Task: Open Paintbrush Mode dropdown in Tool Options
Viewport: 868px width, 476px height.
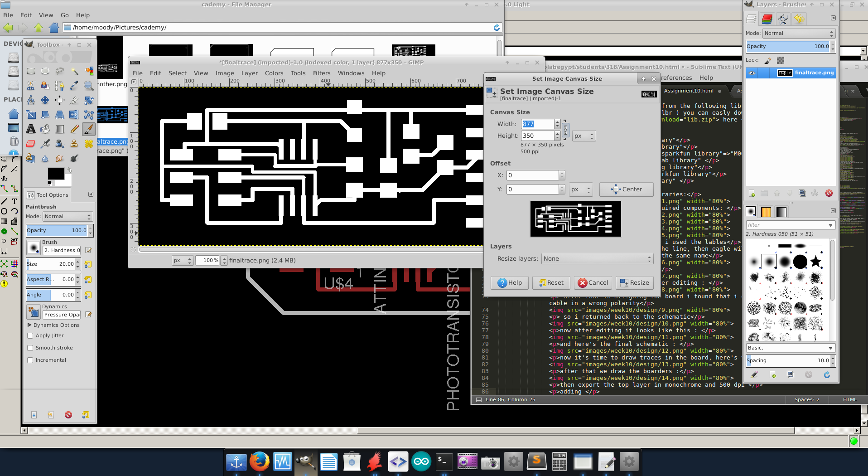Action: [68, 217]
